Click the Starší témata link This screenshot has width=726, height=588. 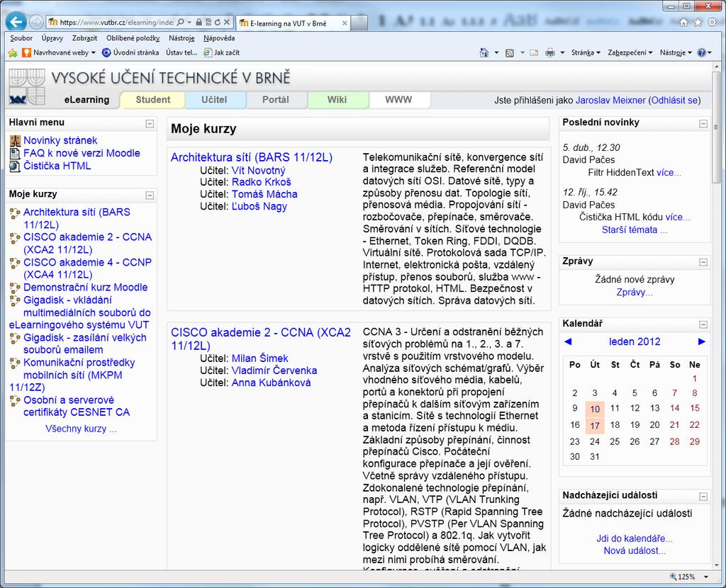pyautogui.click(x=635, y=230)
